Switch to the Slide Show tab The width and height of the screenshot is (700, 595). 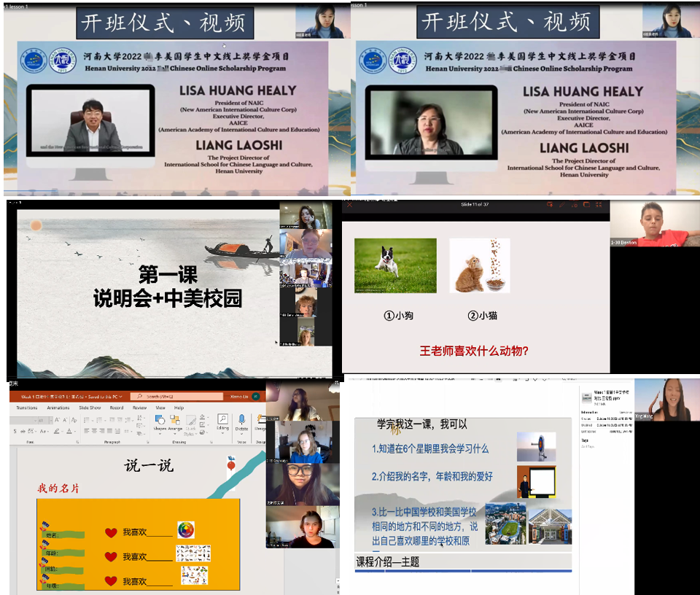90,408
